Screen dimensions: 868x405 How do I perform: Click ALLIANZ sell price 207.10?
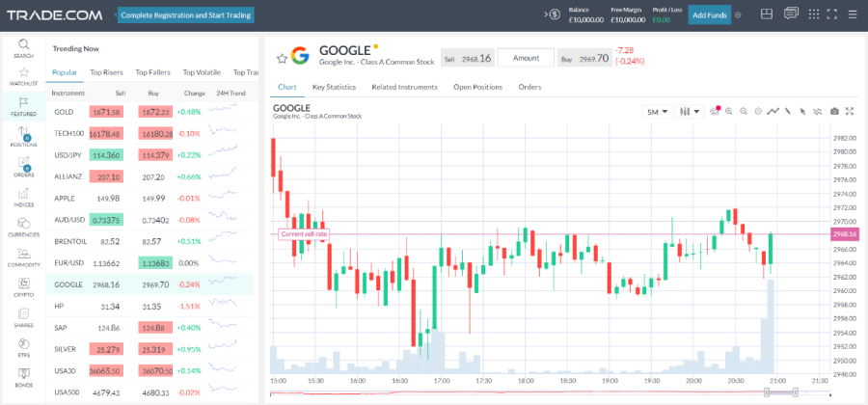coord(106,176)
